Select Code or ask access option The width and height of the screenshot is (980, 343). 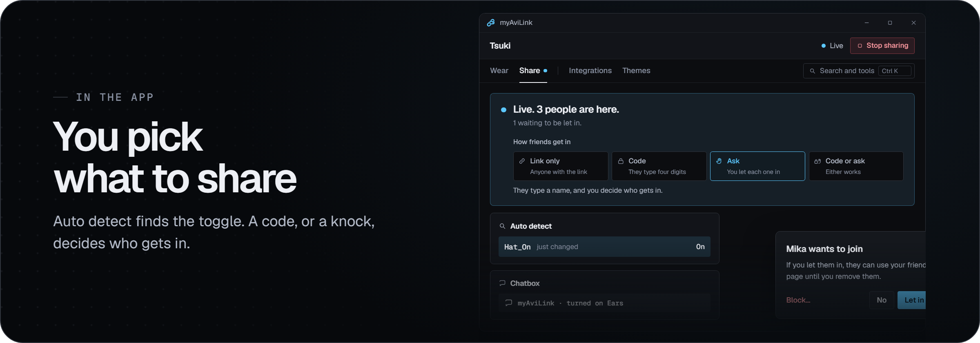tap(856, 166)
